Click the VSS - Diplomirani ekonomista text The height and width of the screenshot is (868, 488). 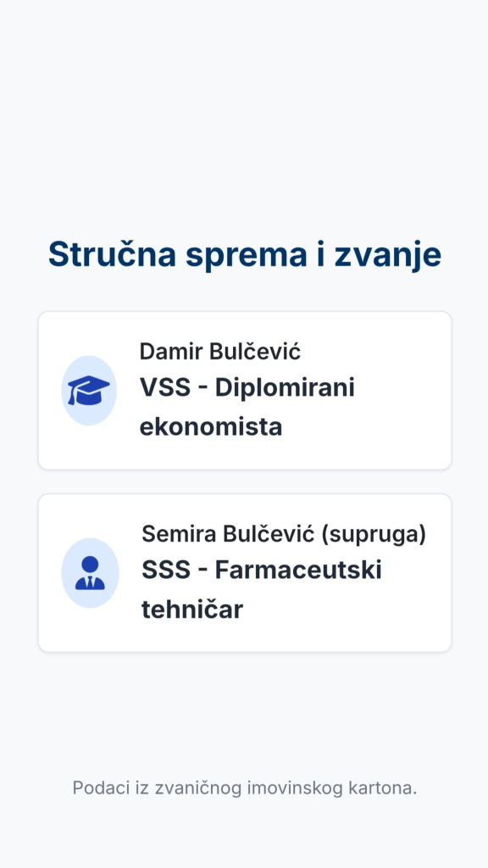[247, 407]
